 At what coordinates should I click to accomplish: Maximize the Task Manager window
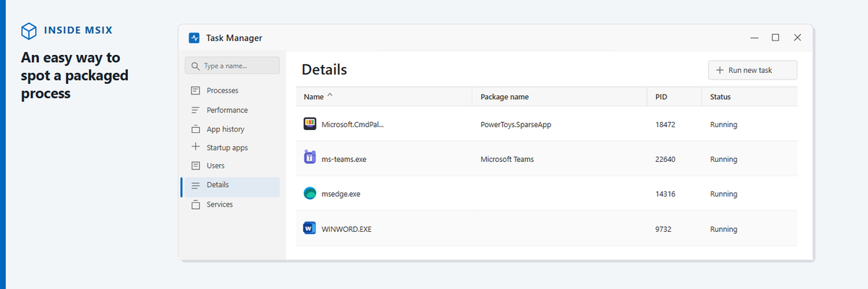coord(775,38)
